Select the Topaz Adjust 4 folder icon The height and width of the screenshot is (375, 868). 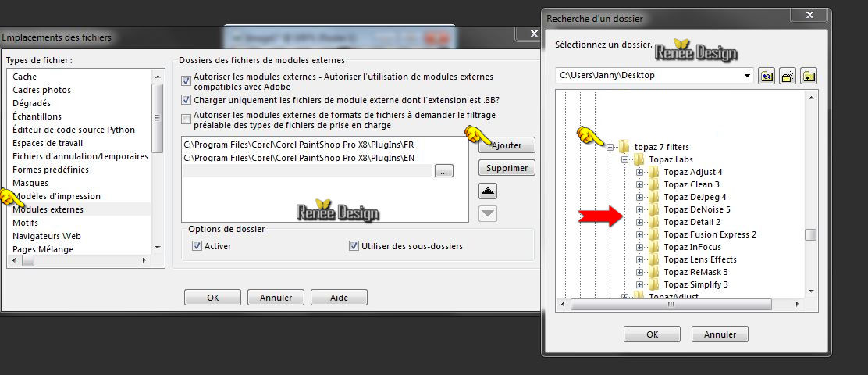[x=654, y=173]
